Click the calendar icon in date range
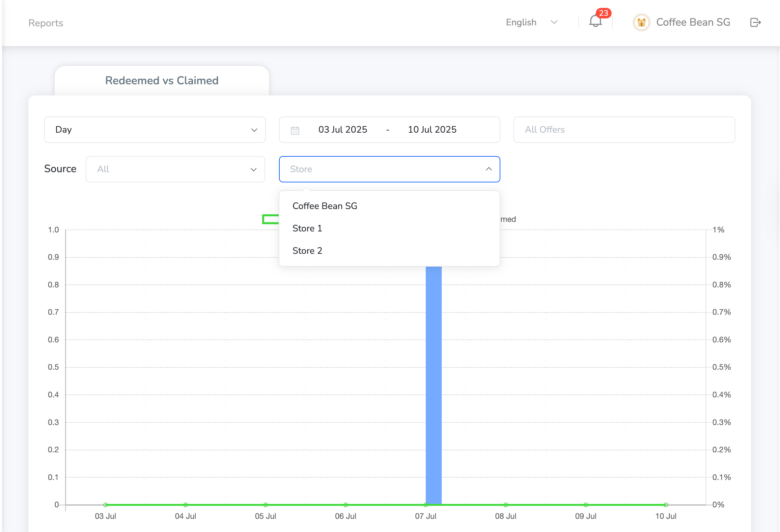Image resolution: width=780 pixels, height=532 pixels. point(295,130)
